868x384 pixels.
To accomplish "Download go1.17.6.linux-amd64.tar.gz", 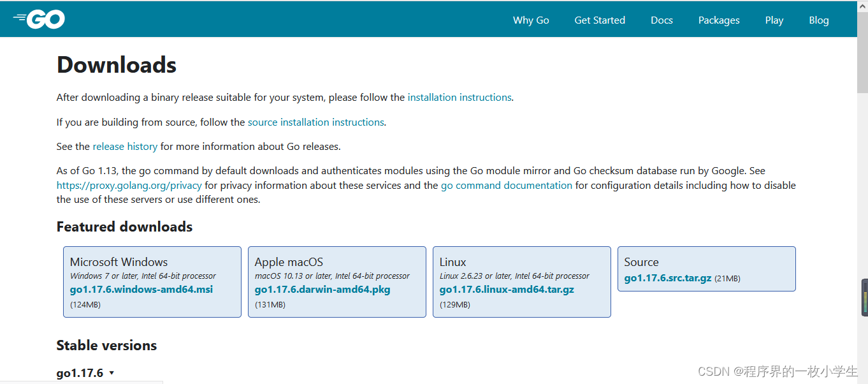I will tap(507, 289).
